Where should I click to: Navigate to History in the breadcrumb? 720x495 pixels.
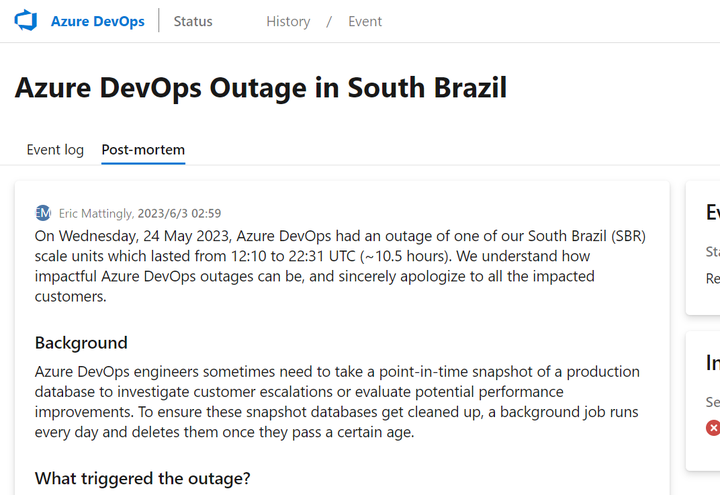[x=288, y=21]
